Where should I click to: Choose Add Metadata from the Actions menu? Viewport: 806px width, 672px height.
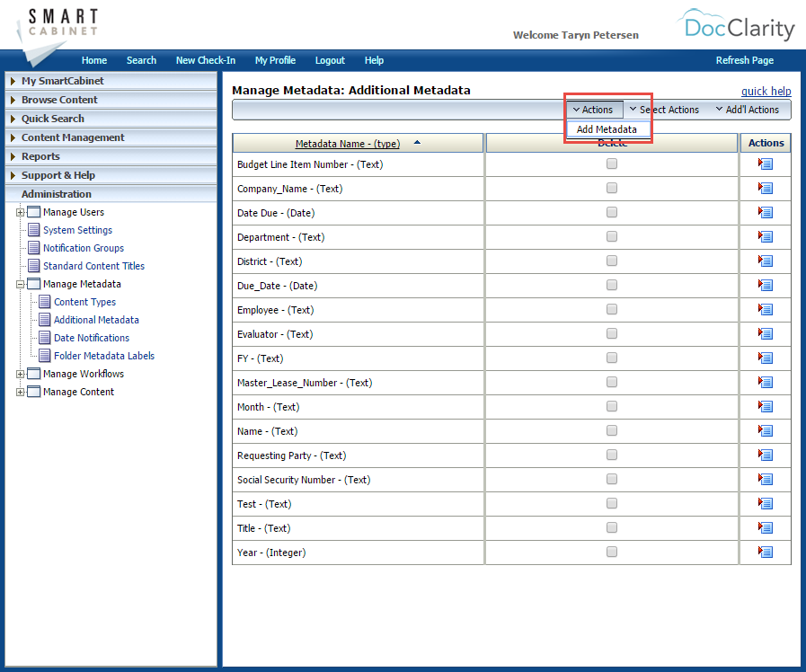point(607,128)
